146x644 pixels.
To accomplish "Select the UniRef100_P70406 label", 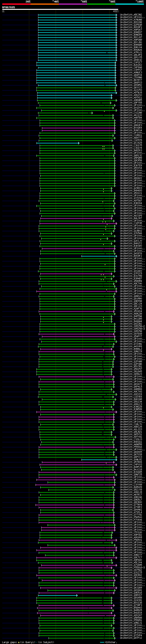I will pyautogui.click(x=131, y=520).
